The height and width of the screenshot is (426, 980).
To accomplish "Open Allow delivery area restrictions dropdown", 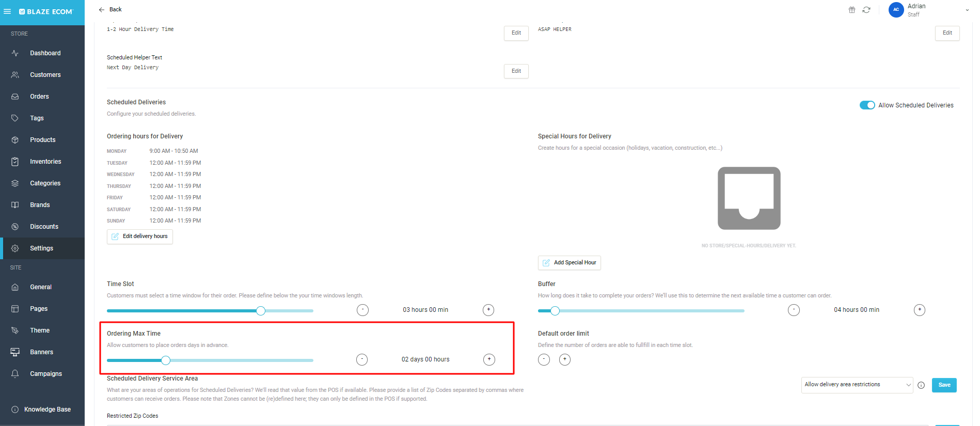I will click(857, 385).
